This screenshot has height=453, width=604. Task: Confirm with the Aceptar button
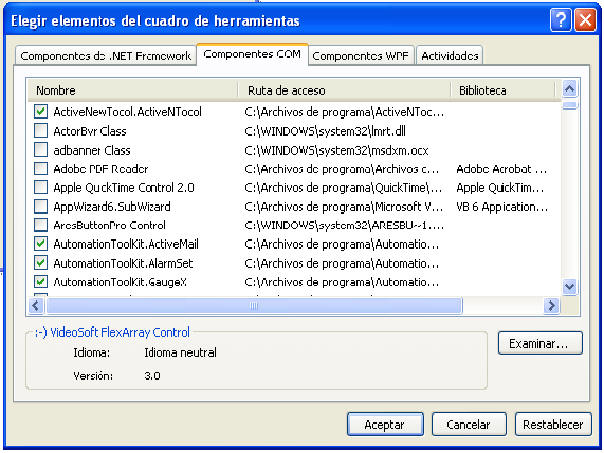coord(385,424)
